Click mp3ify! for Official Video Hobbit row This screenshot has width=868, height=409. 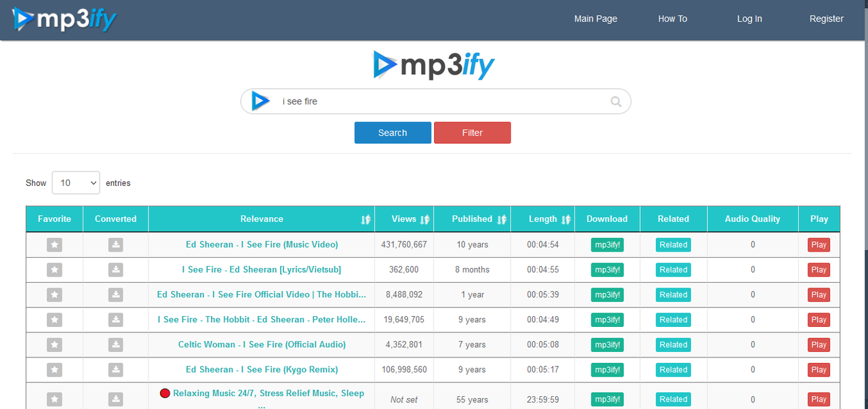(x=607, y=295)
